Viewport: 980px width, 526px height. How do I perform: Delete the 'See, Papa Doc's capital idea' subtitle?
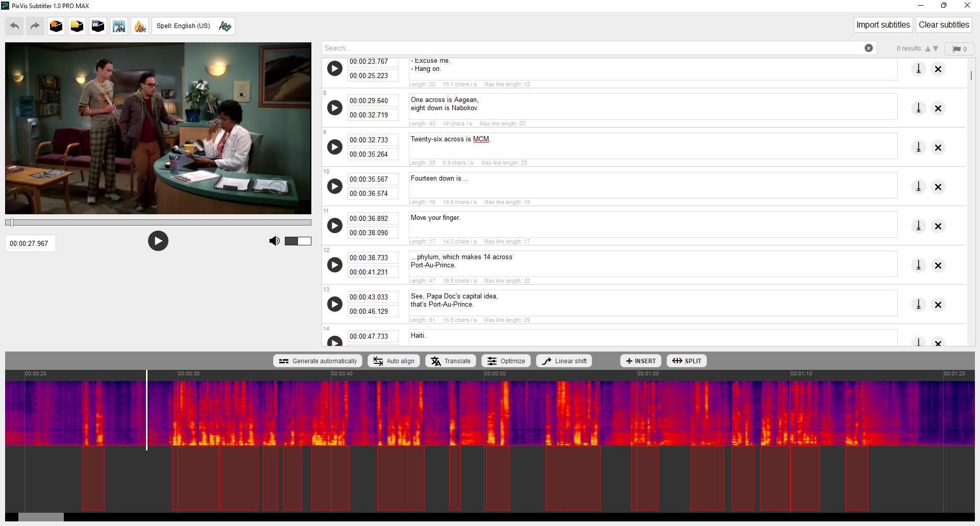(x=938, y=305)
